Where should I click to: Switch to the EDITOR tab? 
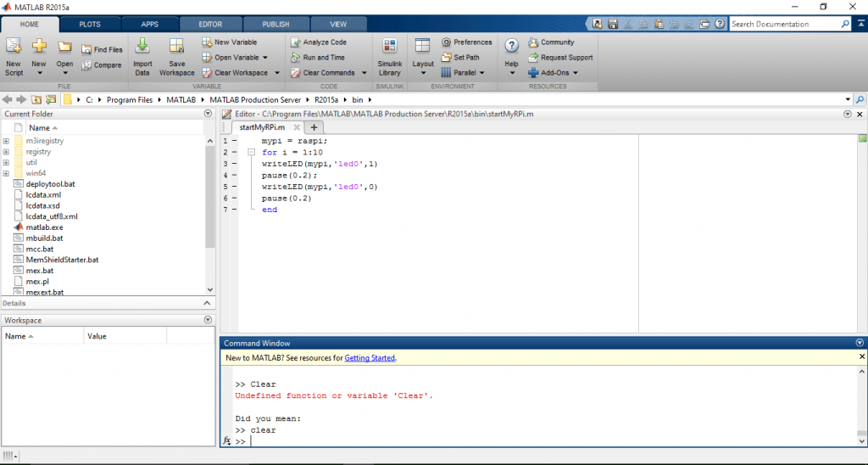[x=210, y=25]
